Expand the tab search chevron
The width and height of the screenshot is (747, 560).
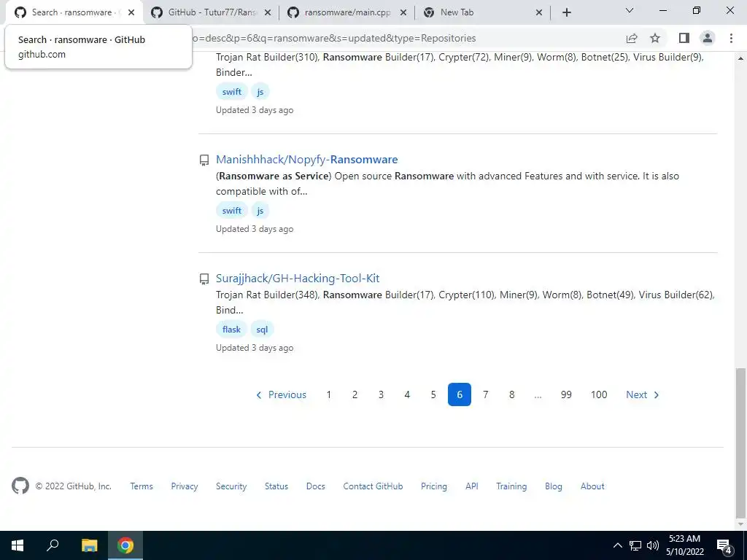point(630,10)
